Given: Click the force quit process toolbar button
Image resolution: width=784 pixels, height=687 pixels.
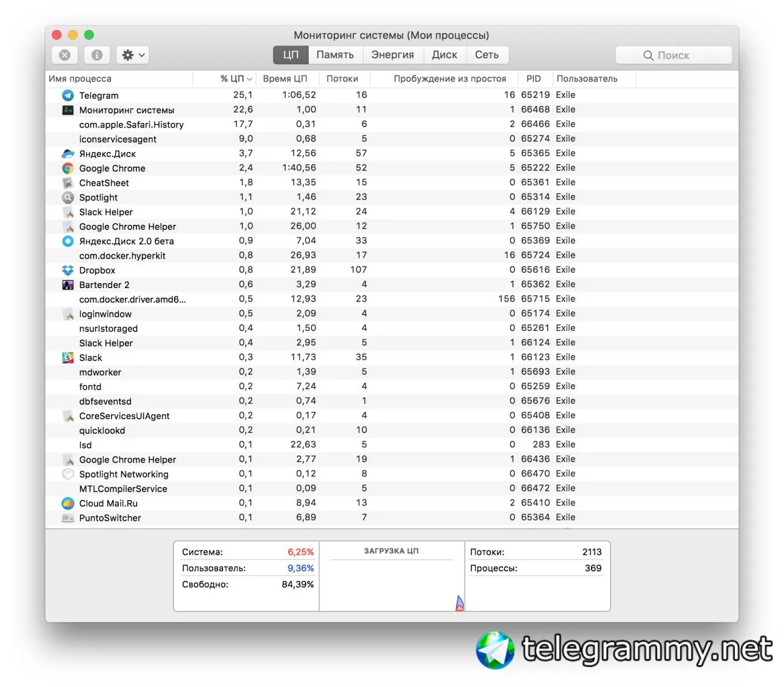Looking at the screenshot, I should point(64,55).
